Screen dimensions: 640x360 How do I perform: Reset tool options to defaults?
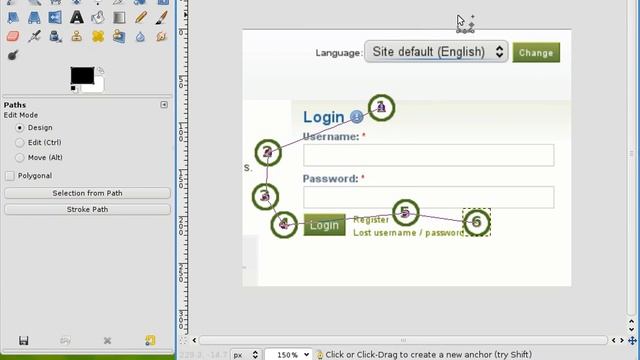pyautogui.click(x=150, y=340)
